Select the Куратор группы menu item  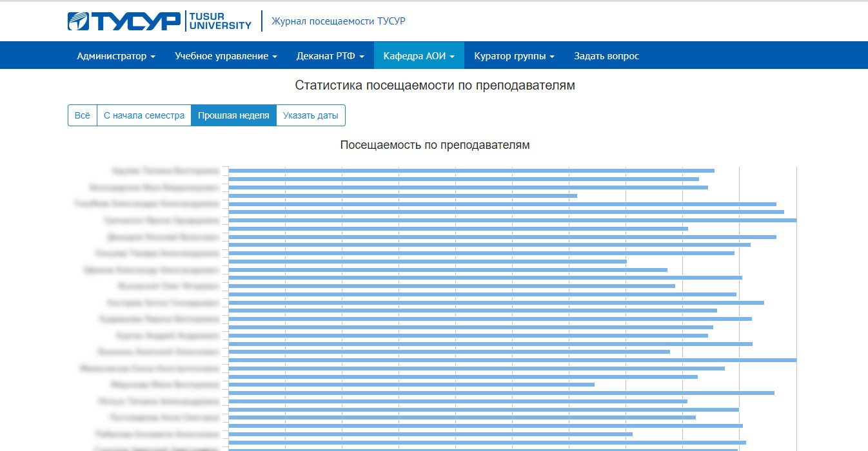(x=514, y=56)
